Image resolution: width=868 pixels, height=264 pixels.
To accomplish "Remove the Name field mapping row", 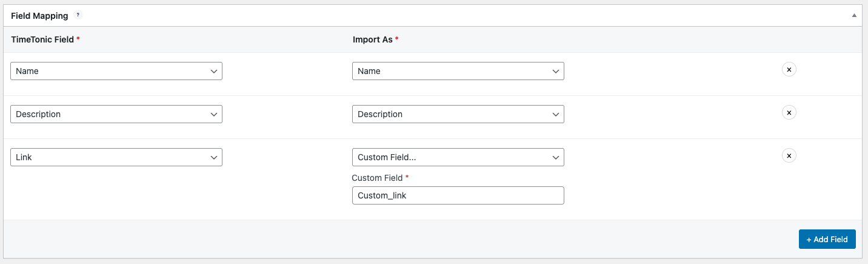I will pyautogui.click(x=789, y=70).
